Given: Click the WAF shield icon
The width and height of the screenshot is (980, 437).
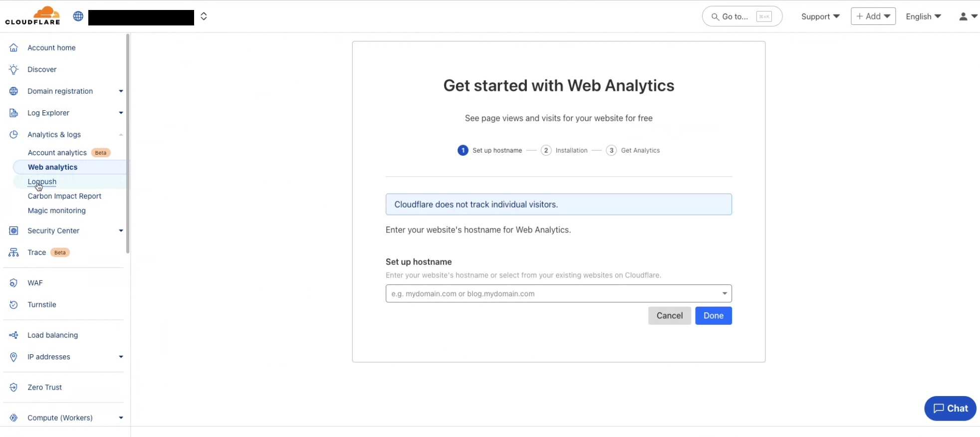Looking at the screenshot, I should (14, 283).
